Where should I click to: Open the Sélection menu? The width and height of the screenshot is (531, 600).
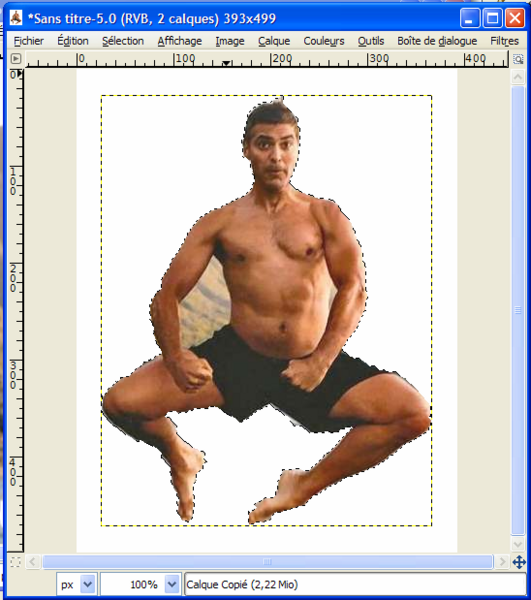click(123, 41)
